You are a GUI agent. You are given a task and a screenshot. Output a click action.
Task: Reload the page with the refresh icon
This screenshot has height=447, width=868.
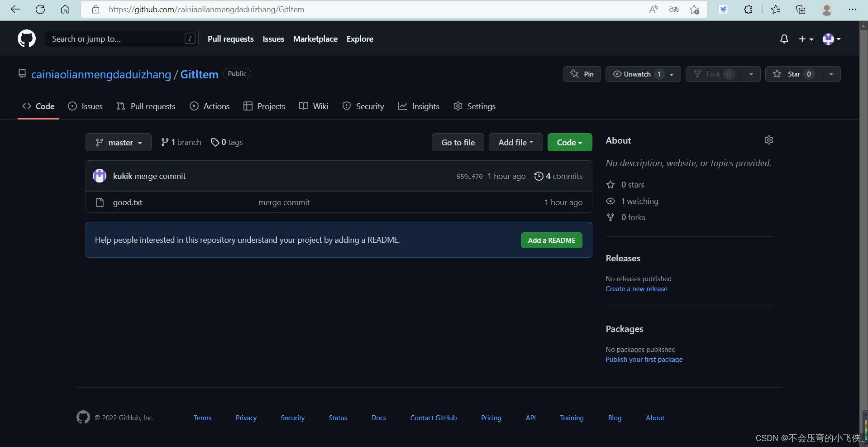coord(40,10)
